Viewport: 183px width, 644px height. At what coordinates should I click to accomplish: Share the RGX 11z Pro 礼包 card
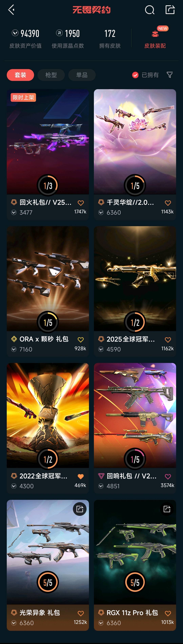[167, 509]
